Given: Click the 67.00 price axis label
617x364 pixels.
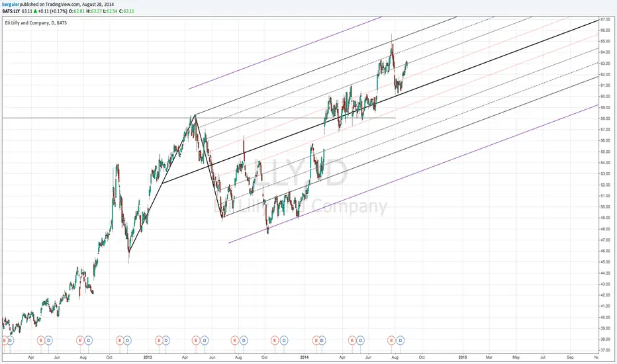Looking at the screenshot, I should pos(605,19).
